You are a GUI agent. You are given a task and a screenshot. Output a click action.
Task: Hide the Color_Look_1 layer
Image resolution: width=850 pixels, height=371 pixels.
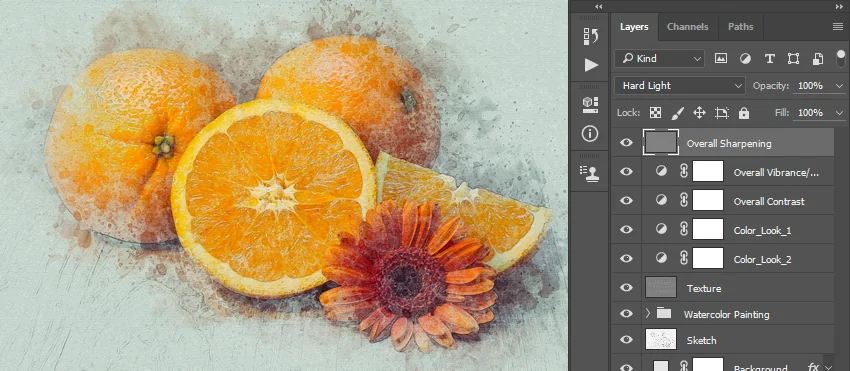pyautogui.click(x=626, y=229)
